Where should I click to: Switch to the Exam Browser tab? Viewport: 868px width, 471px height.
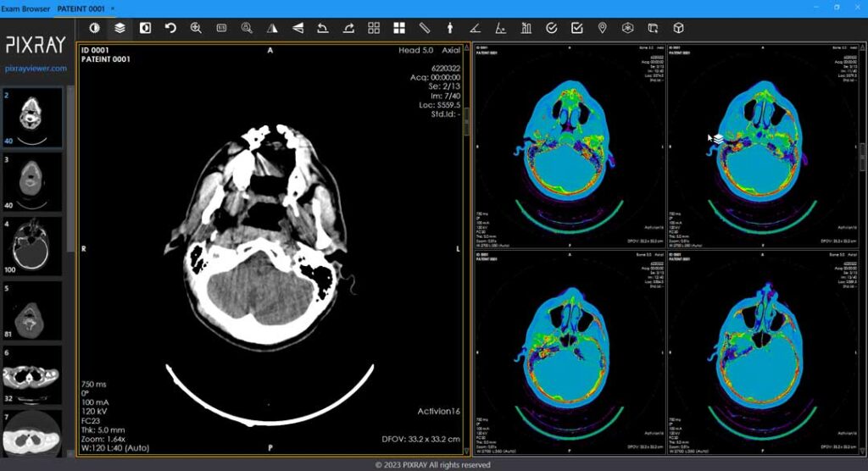click(25, 8)
